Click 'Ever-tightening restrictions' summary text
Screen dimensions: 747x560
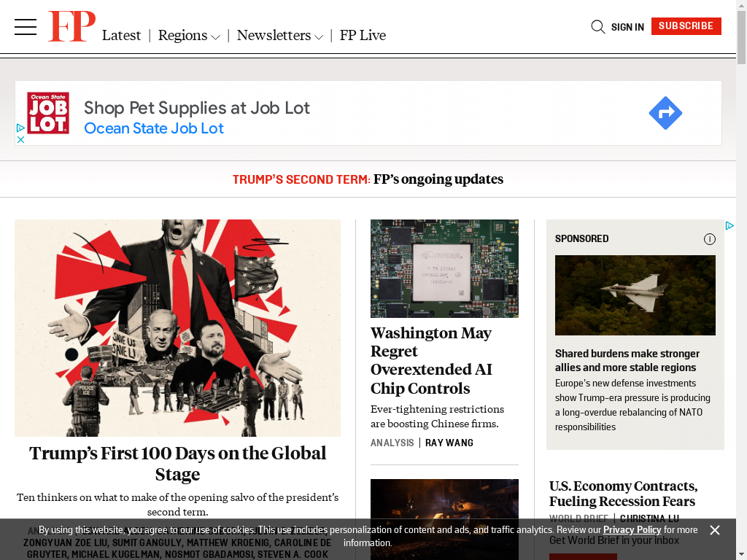438,416
